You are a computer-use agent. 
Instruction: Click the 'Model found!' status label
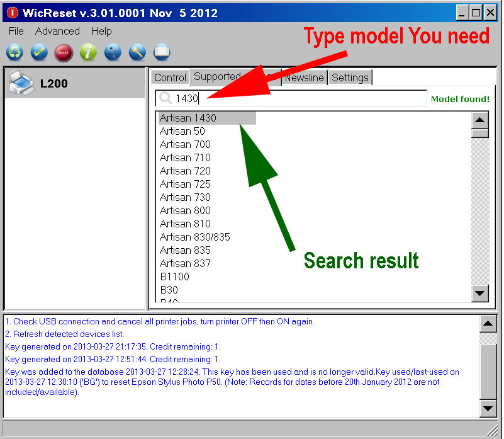coord(460,99)
